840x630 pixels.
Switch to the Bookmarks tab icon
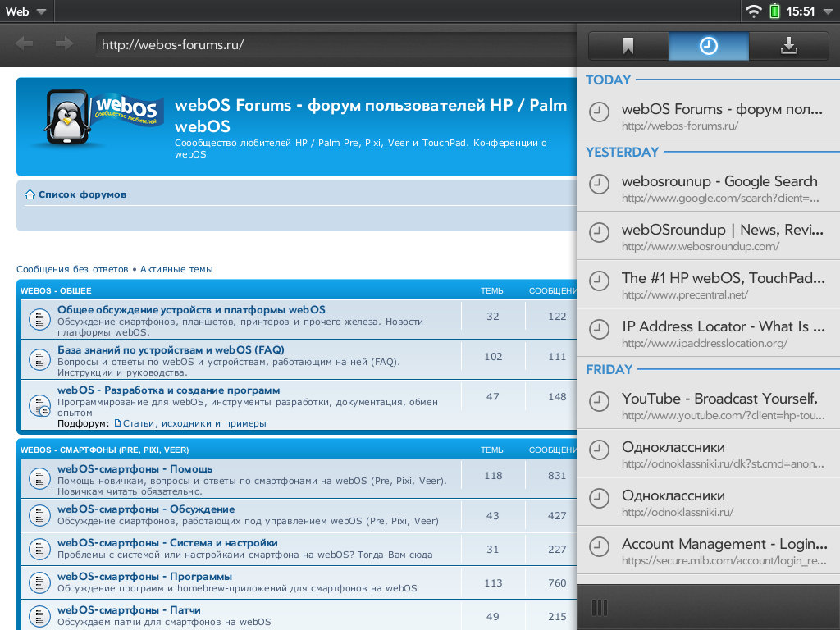pos(628,47)
